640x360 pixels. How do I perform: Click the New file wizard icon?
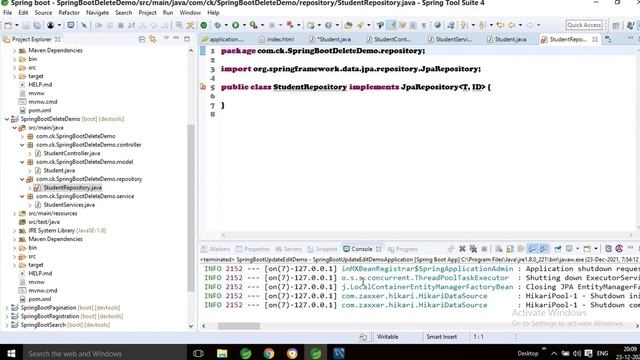tap(8, 25)
